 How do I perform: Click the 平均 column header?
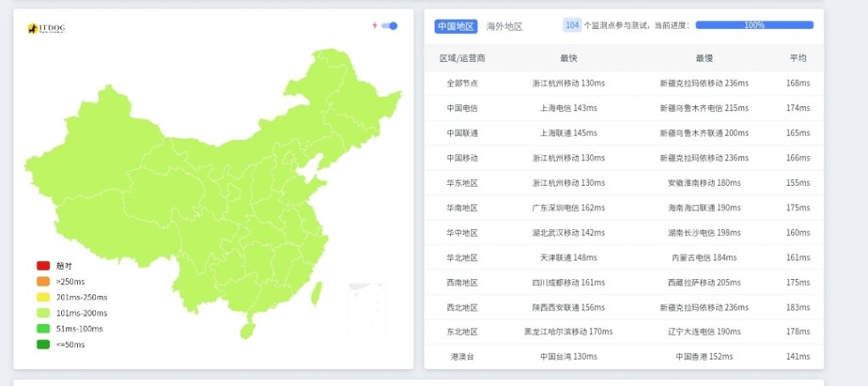pyautogui.click(x=798, y=58)
